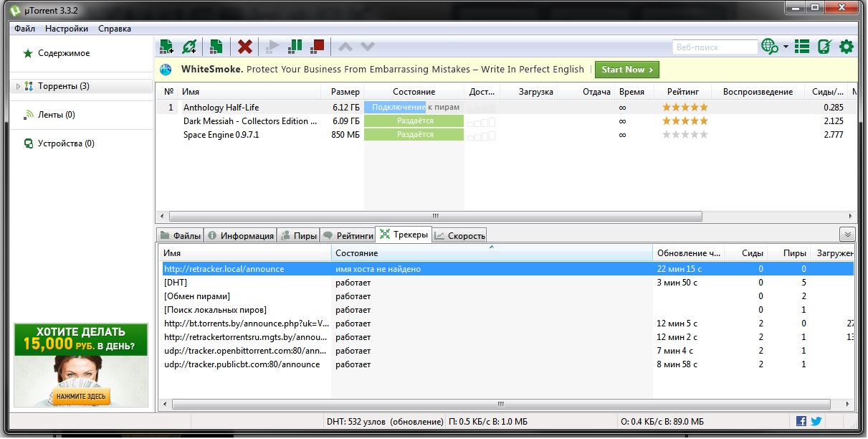This screenshot has width=868, height=439.
Task: Open the Справка menu
Action: click(x=115, y=29)
